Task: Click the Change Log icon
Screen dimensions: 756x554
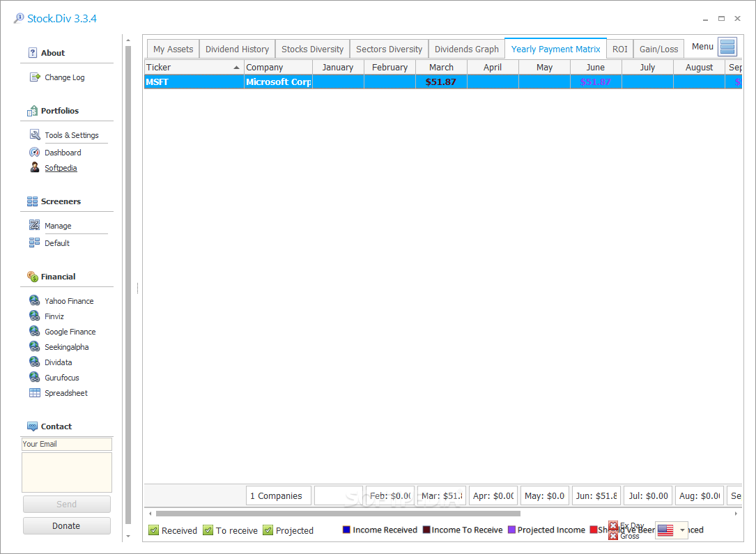Action: 35,77
